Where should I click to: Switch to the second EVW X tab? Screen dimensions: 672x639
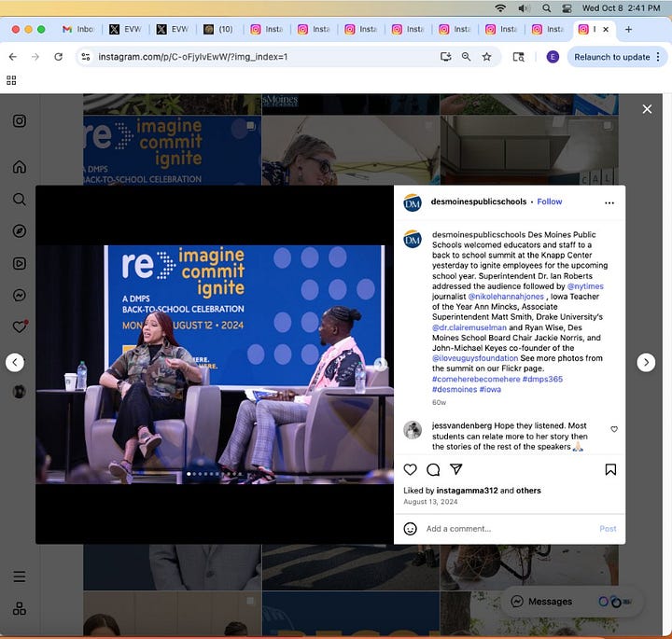[173, 29]
